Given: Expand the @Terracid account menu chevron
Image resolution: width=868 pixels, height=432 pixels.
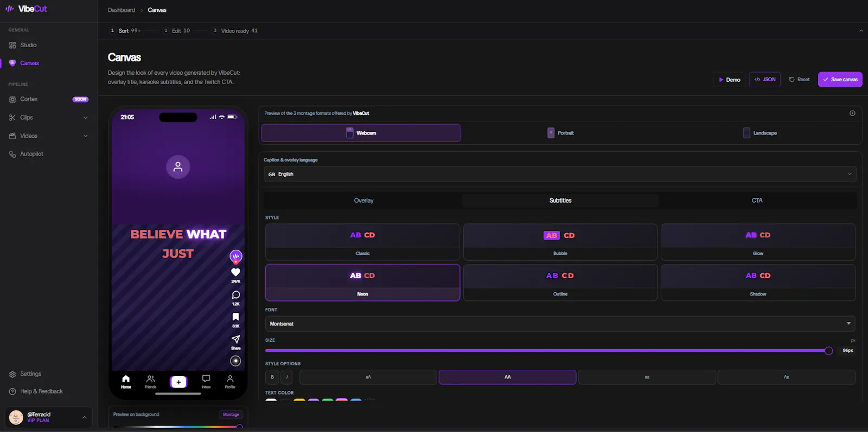Looking at the screenshot, I should coord(84,417).
